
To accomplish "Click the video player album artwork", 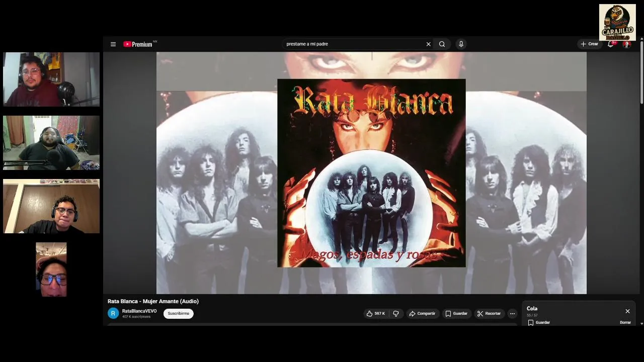I will point(371,173).
